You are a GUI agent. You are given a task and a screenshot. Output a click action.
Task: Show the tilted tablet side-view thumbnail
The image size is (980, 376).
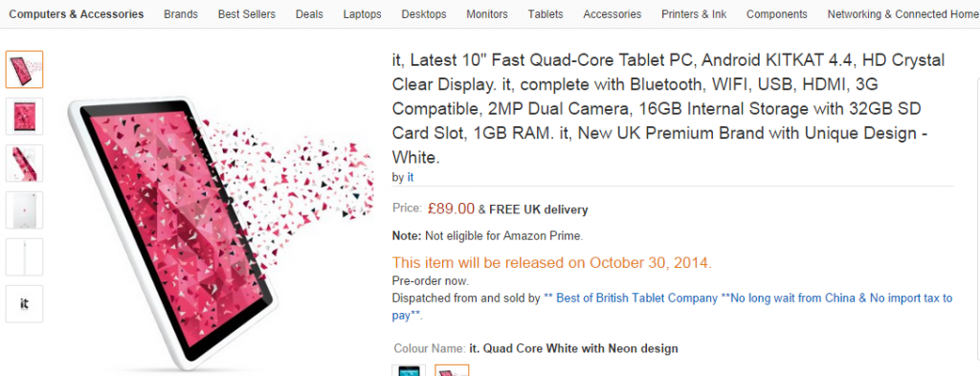24,163
